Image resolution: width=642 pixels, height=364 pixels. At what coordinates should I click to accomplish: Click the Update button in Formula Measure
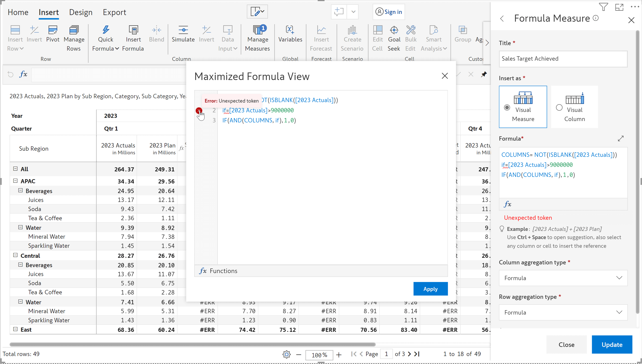click(x=612, y=345)
